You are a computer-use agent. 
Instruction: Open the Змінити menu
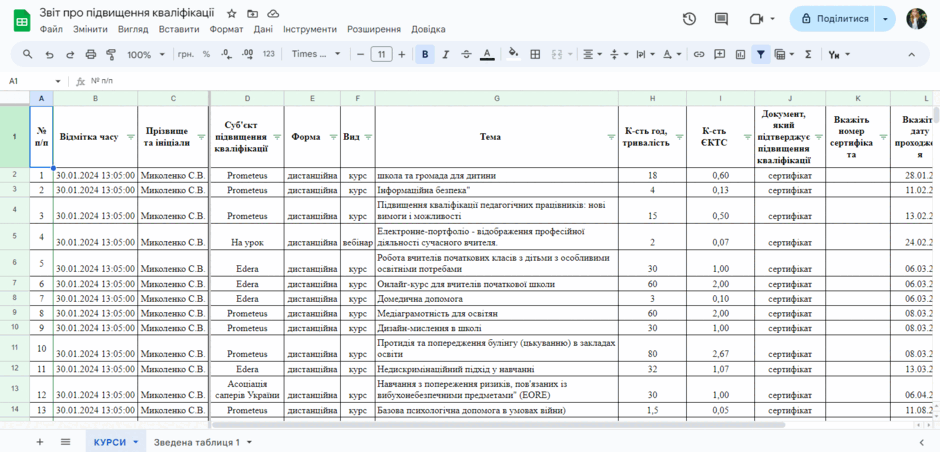91,29
